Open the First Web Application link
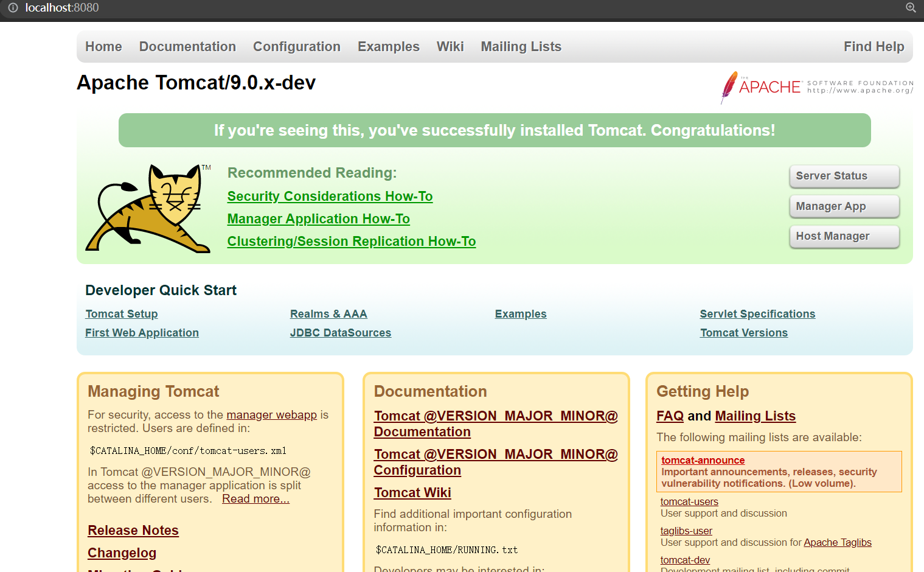 click(142, 333)
